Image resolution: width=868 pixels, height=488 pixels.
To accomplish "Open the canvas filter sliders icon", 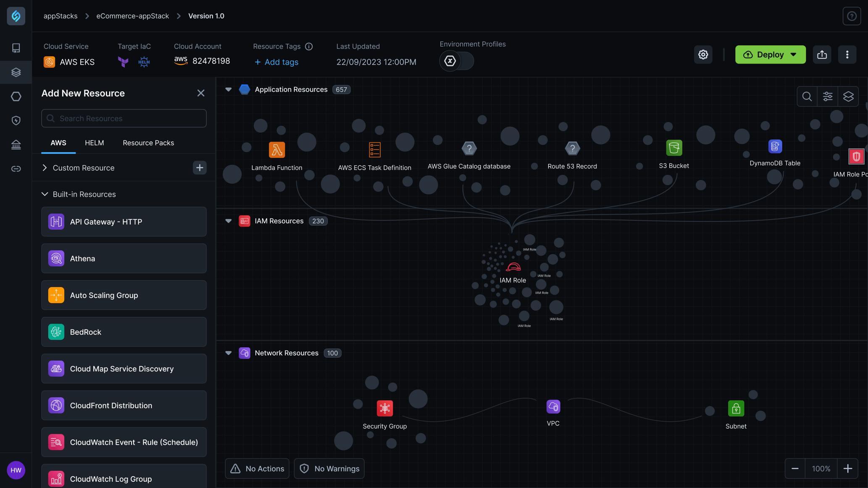I will 827,96.
